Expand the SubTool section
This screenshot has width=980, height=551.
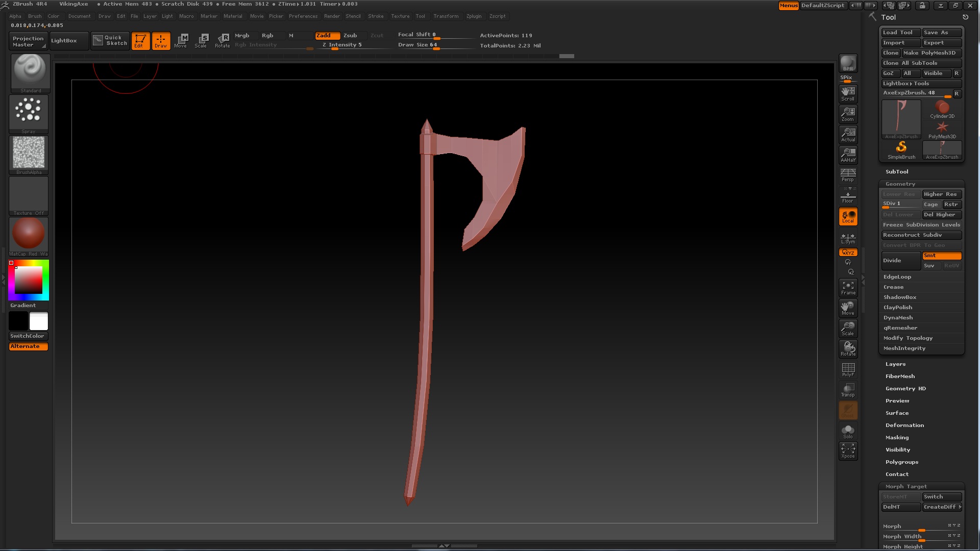(x=897, y=172)
